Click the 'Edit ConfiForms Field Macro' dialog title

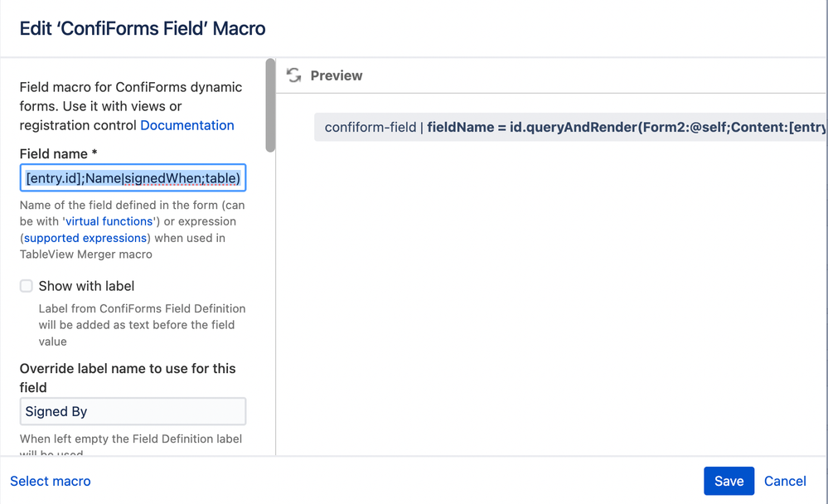[x=143, y=28]
